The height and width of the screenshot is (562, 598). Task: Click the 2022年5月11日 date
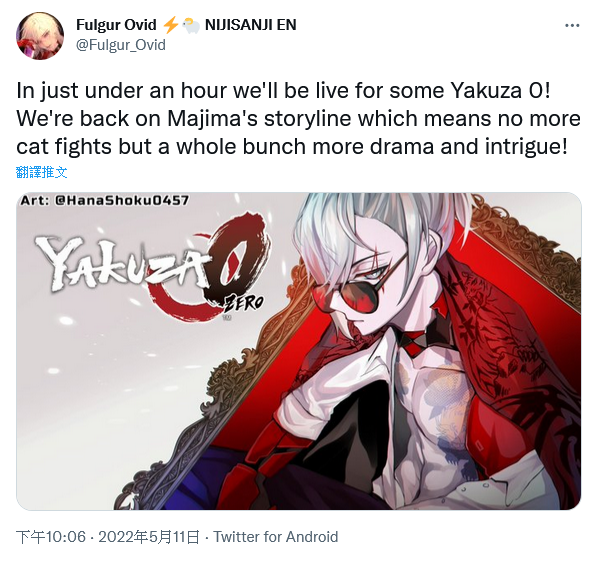(149, 537)
